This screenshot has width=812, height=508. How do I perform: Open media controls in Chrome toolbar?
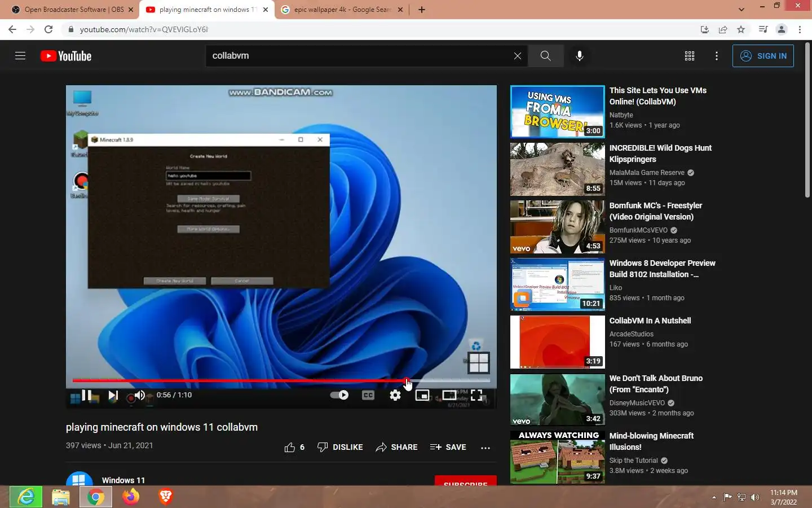pyautogui.click(x=763, y=29)
